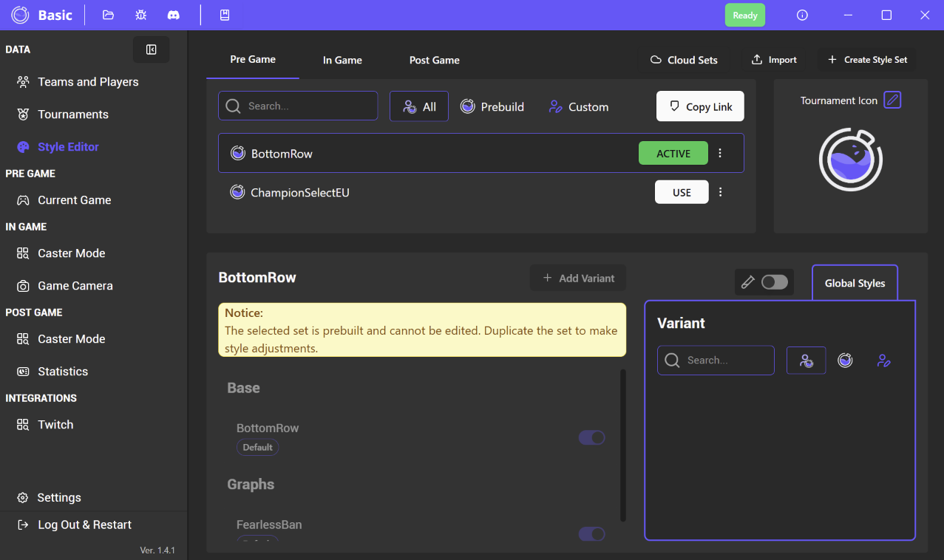Click the bug report icon
944x560 pixels.
[x=140, y=15]
